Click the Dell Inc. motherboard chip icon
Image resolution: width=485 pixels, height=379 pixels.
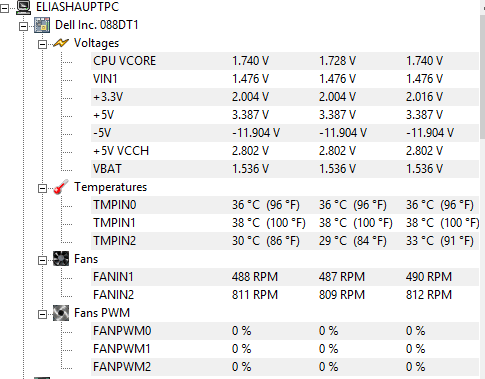click(42, 25)
